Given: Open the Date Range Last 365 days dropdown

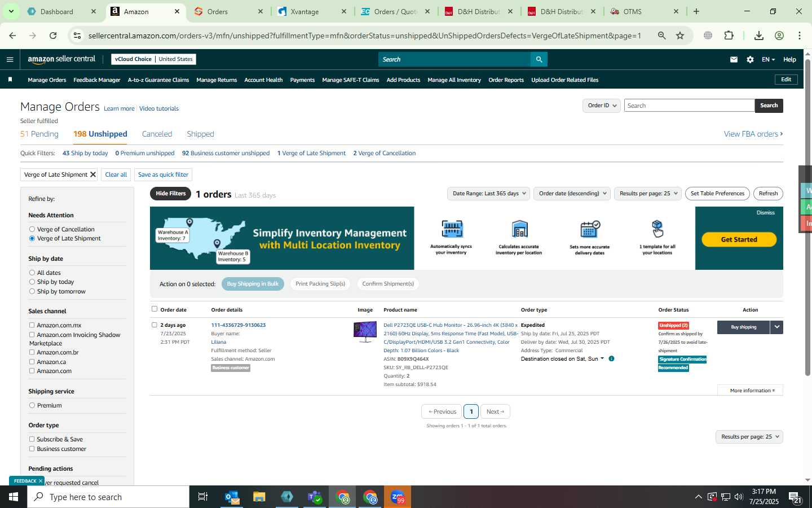Looking at the screenshot, I should [x=489, y=194].
